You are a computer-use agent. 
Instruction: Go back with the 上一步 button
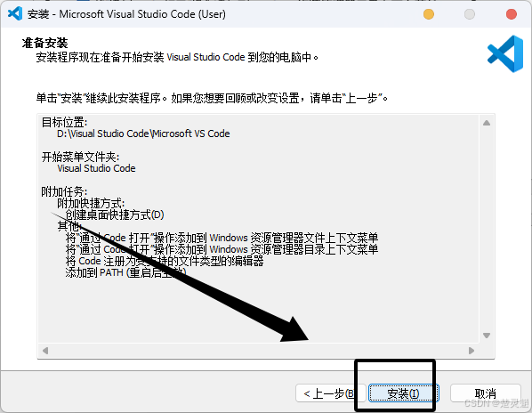(x=330, y=393)
